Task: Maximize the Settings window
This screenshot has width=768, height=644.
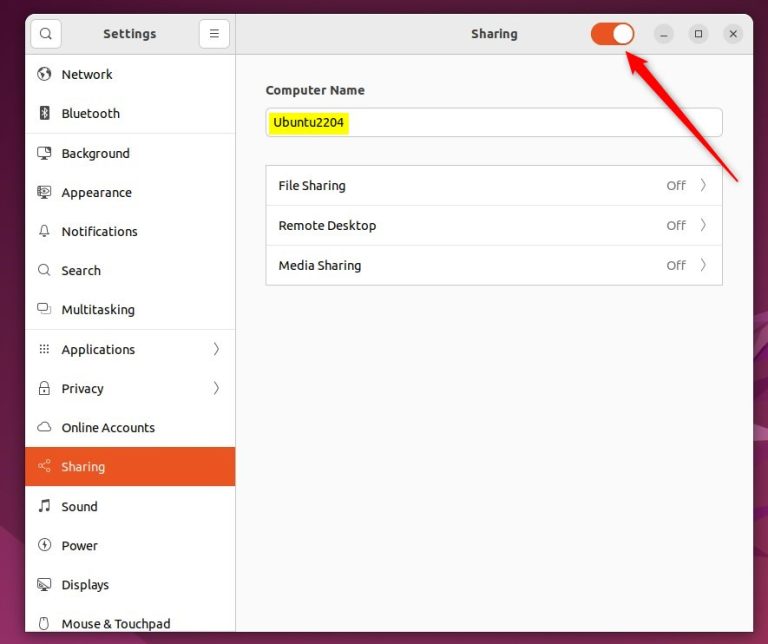Action: coord(698,34)
